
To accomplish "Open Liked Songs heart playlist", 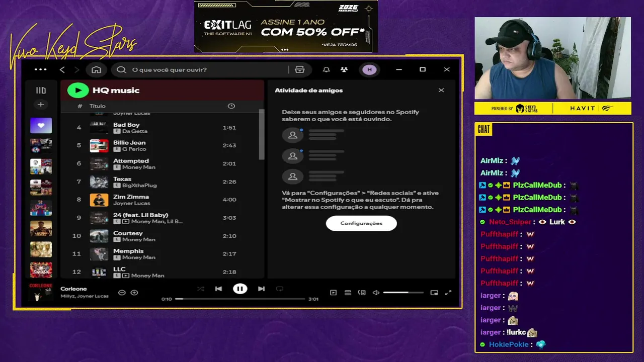I will coord(41,126).
